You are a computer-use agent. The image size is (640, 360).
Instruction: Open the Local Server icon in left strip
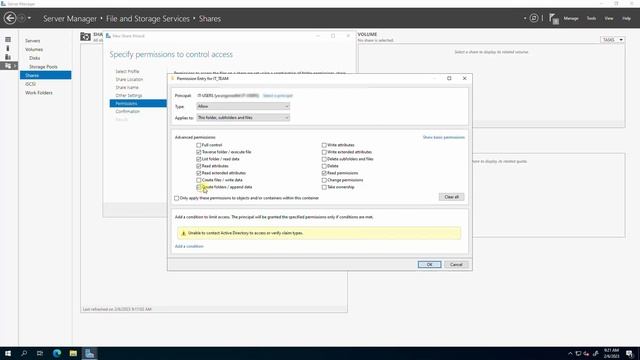[x=8, y=48]
